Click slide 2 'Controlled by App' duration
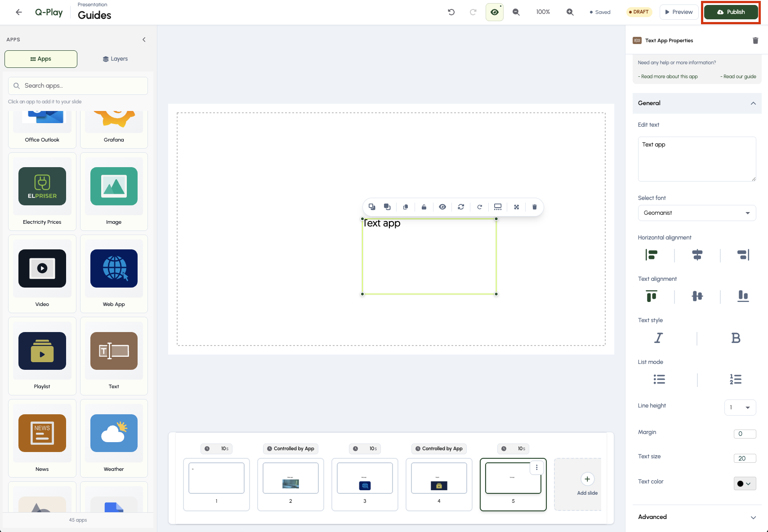 290,449
